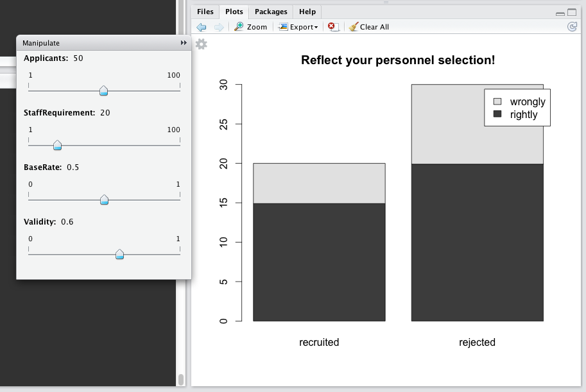Screen dimensions: 586x392
Task: Go to the previous plot using back arrow
Action: point(202,27)
